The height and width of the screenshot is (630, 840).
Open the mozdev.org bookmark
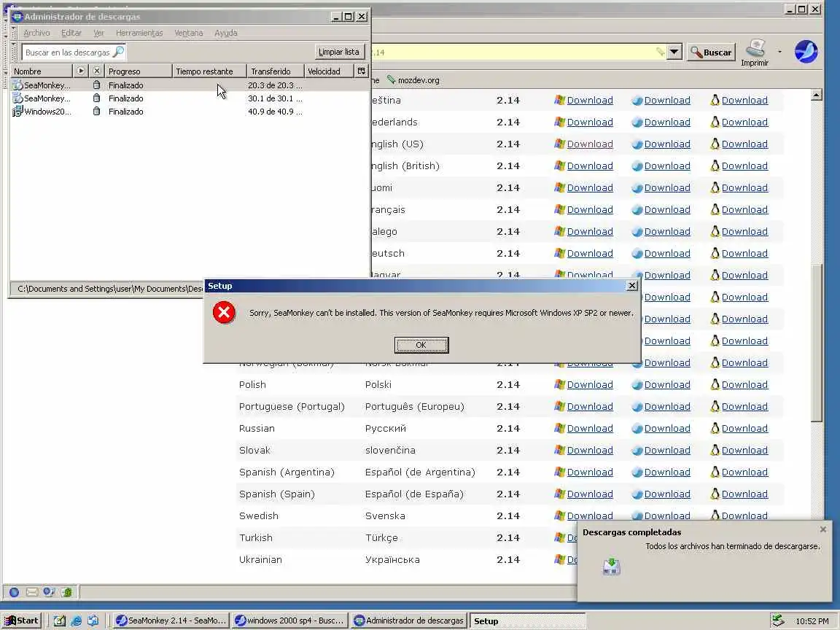coord(413,79)
